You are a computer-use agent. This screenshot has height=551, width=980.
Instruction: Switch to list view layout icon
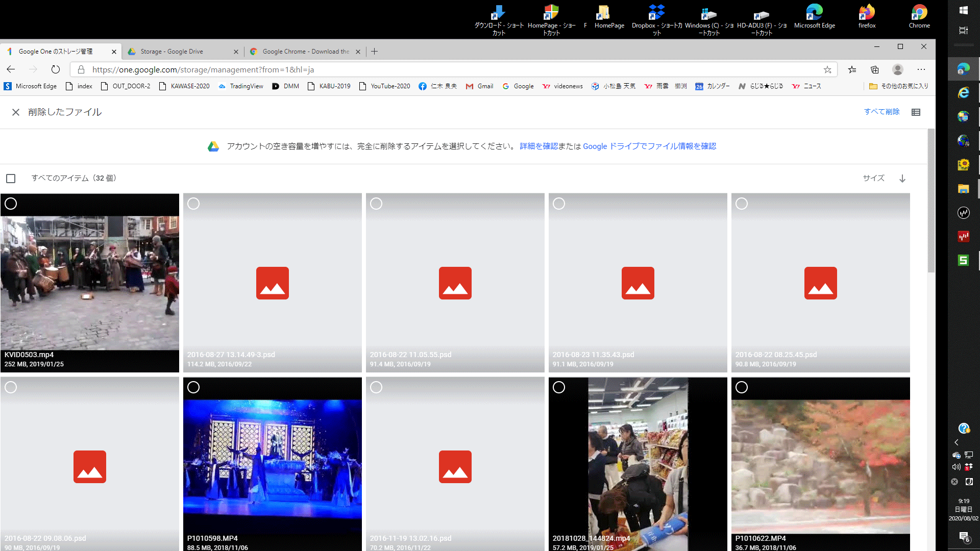click(916, 112)
